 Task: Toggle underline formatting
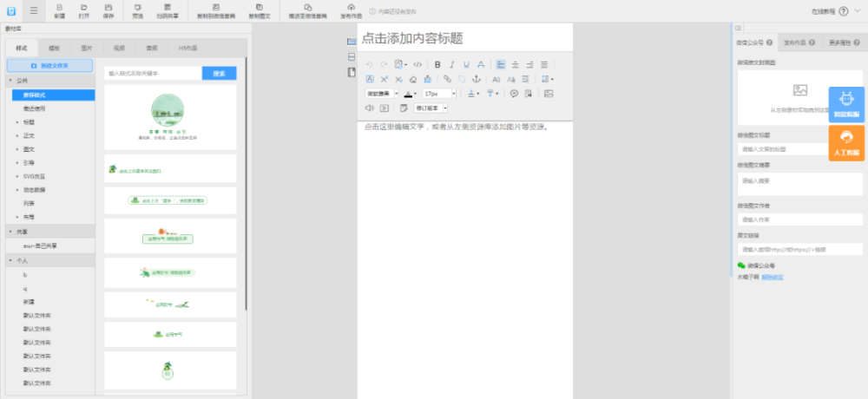click(x=467, y=65)
